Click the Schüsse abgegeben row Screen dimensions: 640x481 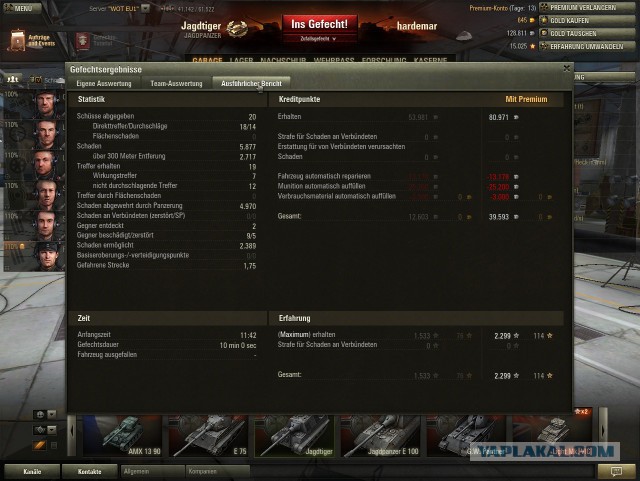click(167, 116)
